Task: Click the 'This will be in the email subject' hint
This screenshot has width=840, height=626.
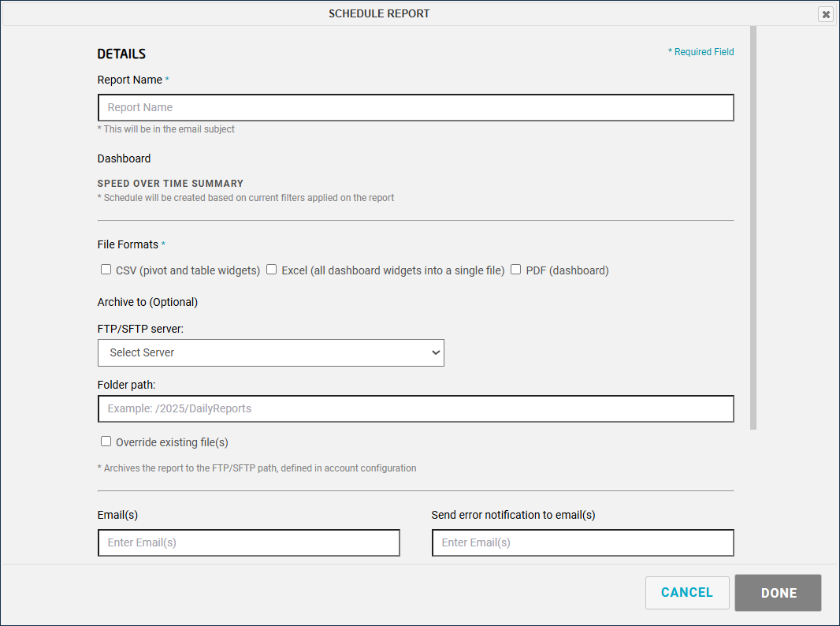Action: (x=166, y=129)
